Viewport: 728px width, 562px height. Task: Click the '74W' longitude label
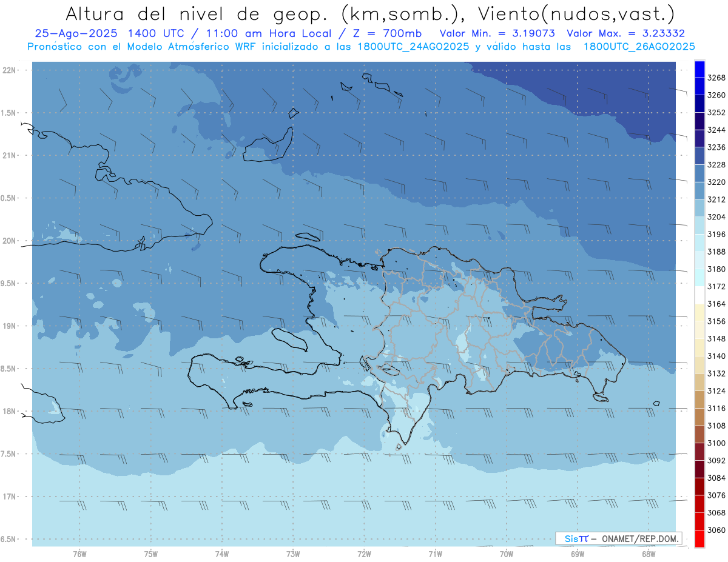tap(222, 553)
